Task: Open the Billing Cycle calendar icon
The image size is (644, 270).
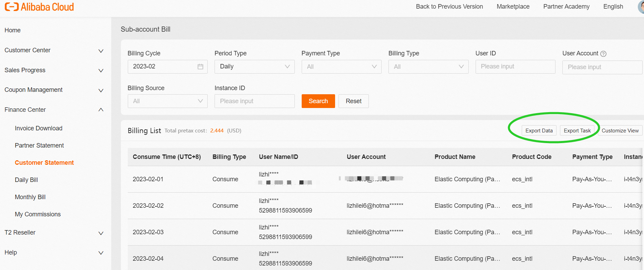Action: pos(200,66)
